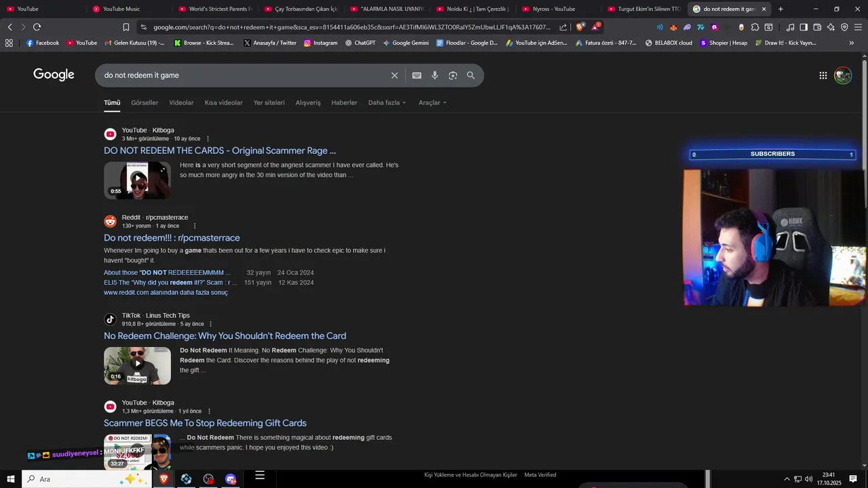Screen dimensions: 868x488
Task: Open the Google apps grid
Action: pyautogui.click(x=823, y=76)
